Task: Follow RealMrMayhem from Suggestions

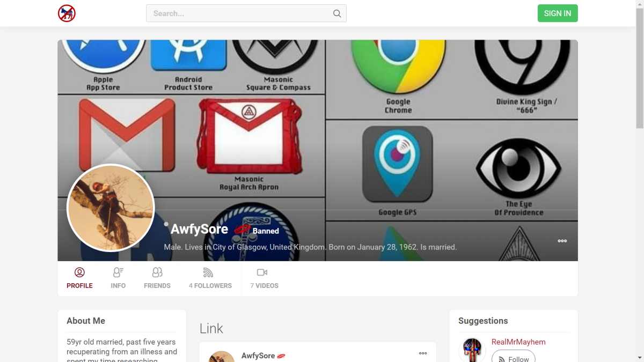Action: 513,358
